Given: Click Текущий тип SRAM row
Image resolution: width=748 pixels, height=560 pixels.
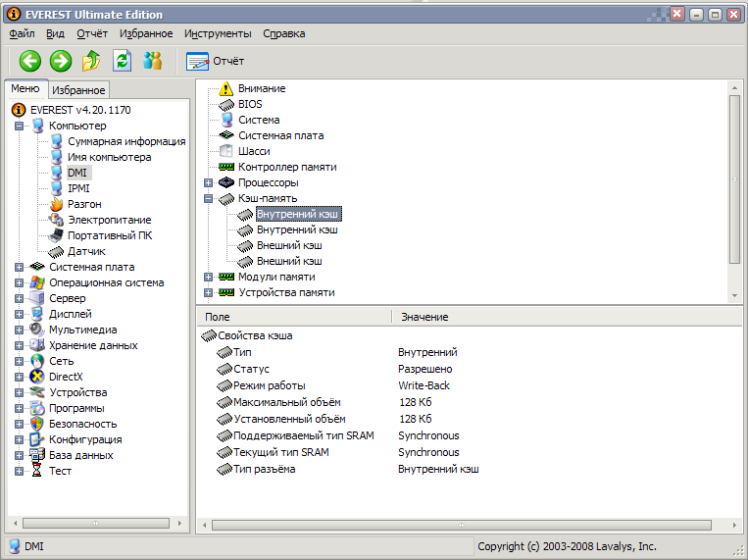Looking at the screenshot, I should click(281, 452).
